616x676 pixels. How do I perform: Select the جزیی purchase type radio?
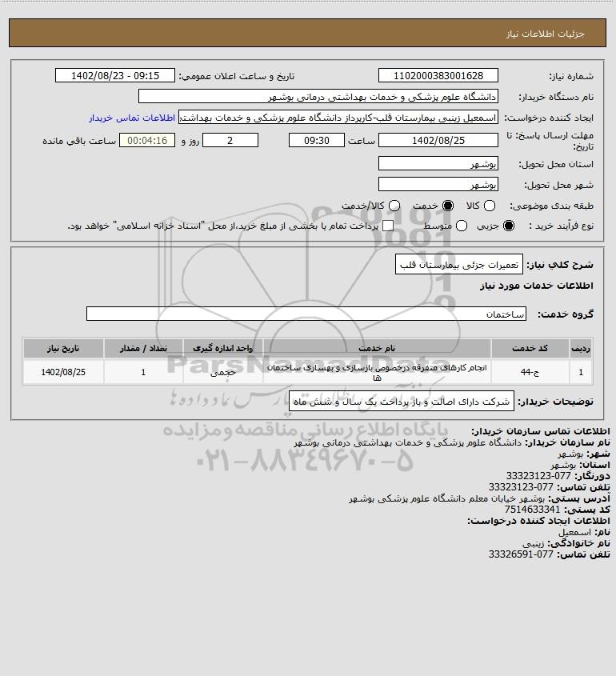pyautogui.click(x=509, y=226)
